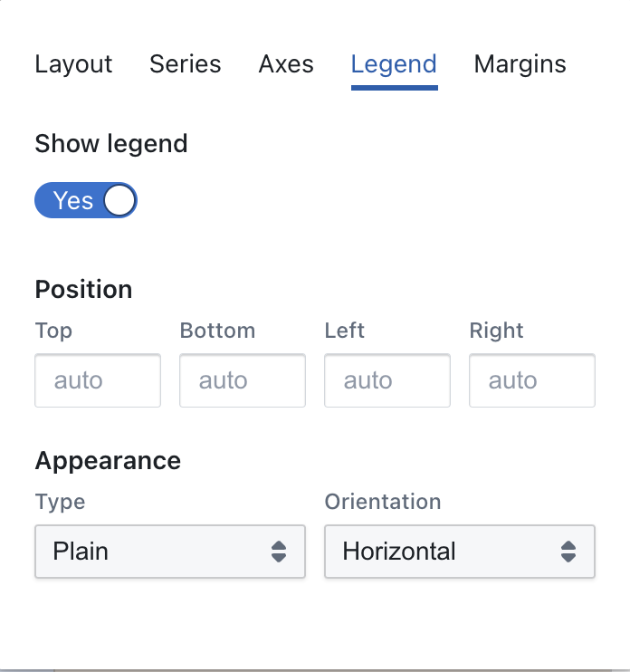Select the Legend tab
This screenshot has height=672, width=630.
tap(394, 65)
